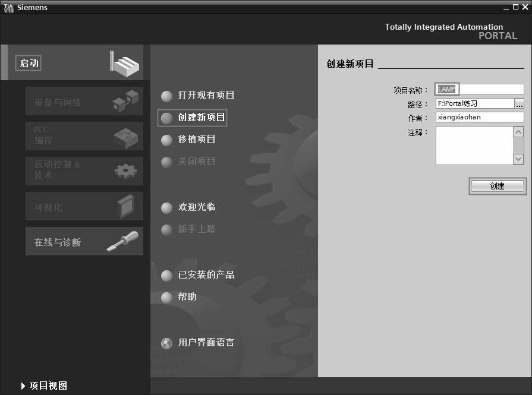Image resolution: width=532 pixels, height=395 pixels.
Task: Click the bullet icon next to 移植项目
Action: point(167,140)
